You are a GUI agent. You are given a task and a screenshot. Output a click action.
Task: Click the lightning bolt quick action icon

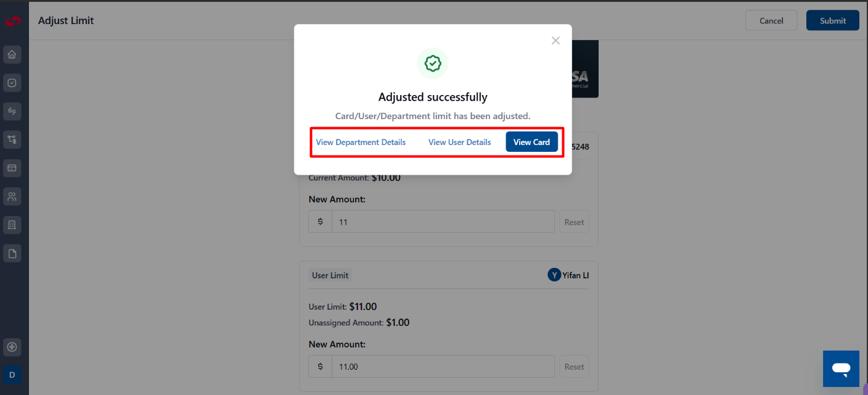12,346
